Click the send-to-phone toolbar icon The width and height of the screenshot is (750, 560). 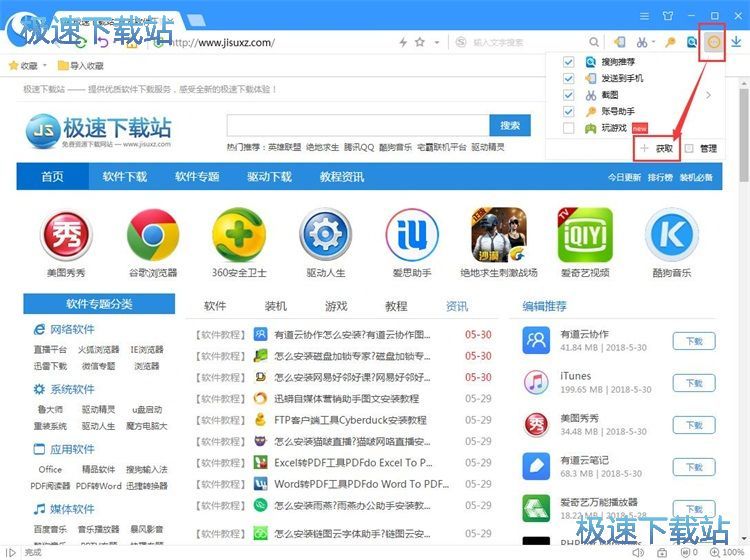coord(619,42)
